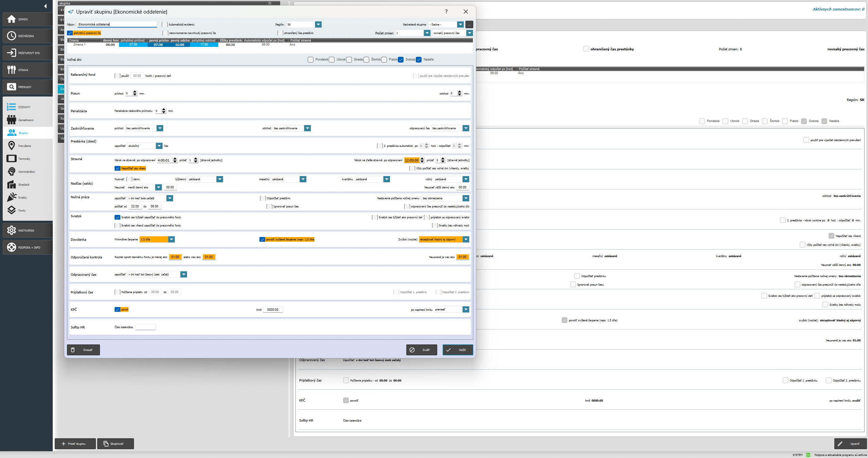Open the Fondy layers icon

11,210
